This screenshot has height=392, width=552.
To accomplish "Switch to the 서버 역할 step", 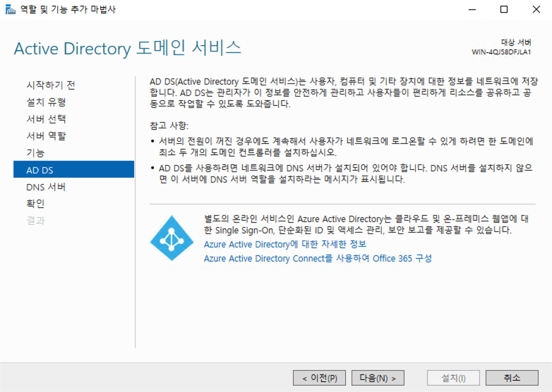I will click(46, 135).
